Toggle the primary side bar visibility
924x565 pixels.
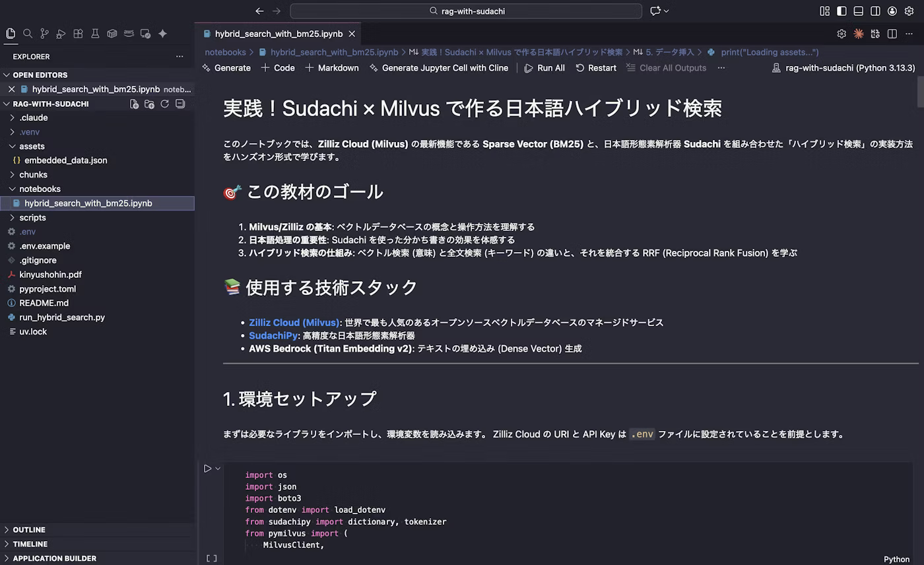pyautogui.click(x=841, y=11)
